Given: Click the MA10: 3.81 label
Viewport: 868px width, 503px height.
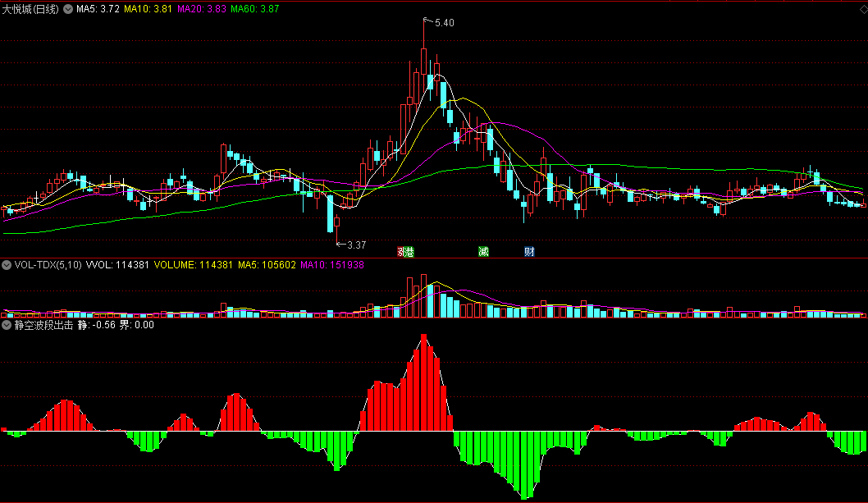Looking at the screenshot, I should point(148,9).
